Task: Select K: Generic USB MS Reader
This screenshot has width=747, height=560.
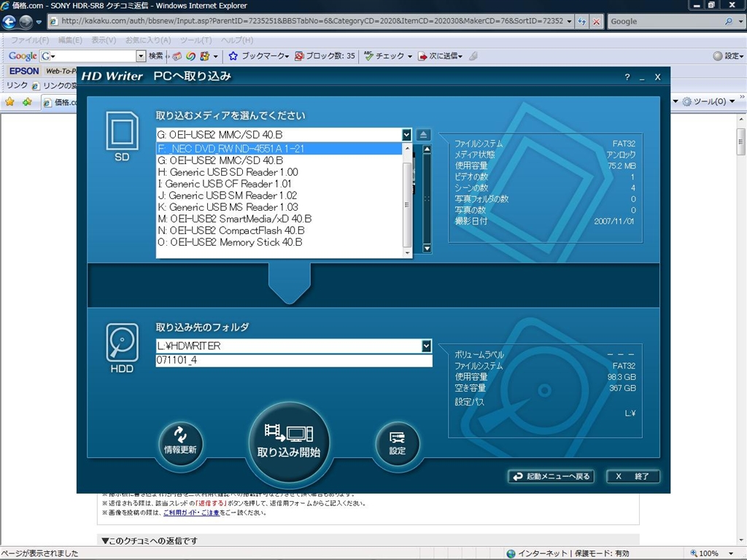Action: coord(279,207)
